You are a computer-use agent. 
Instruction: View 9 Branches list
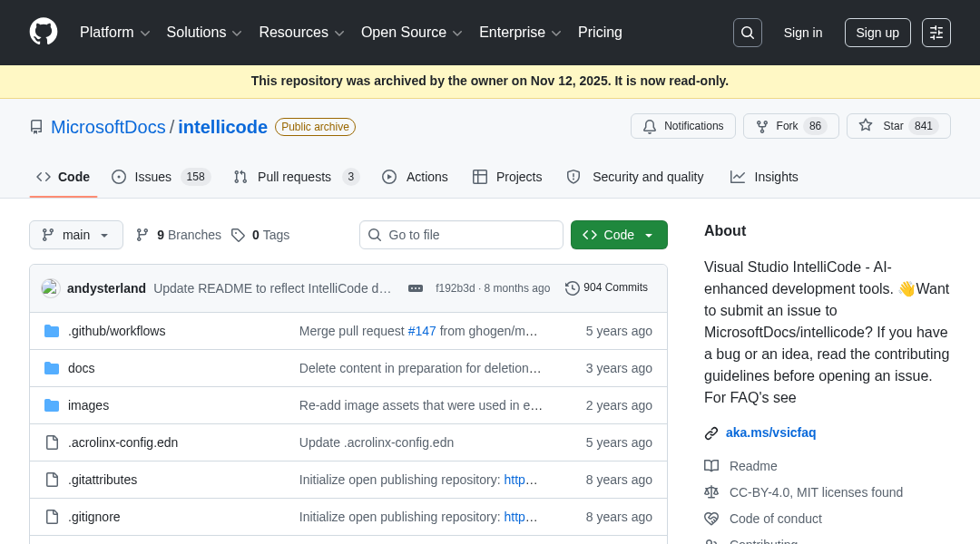click(x=179, y=235)
